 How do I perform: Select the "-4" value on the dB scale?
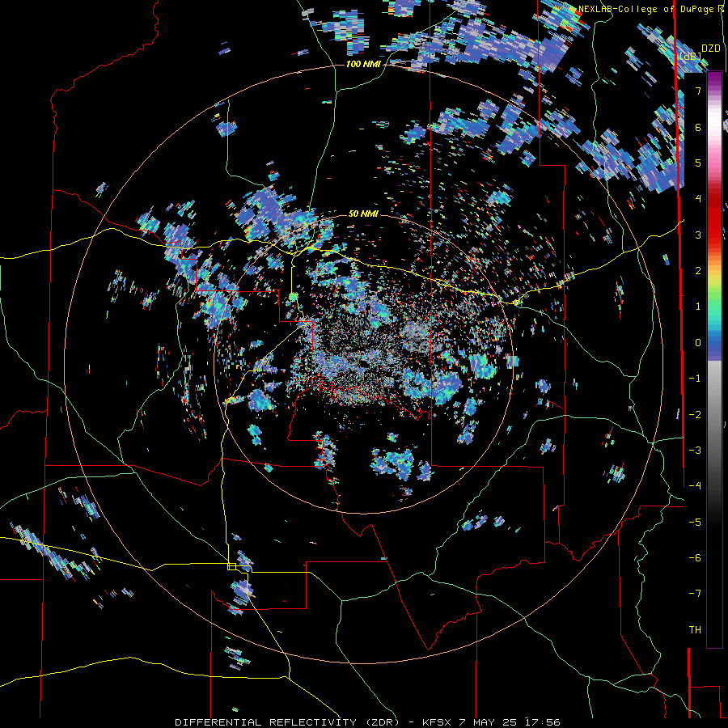click(x=695, y=486)
